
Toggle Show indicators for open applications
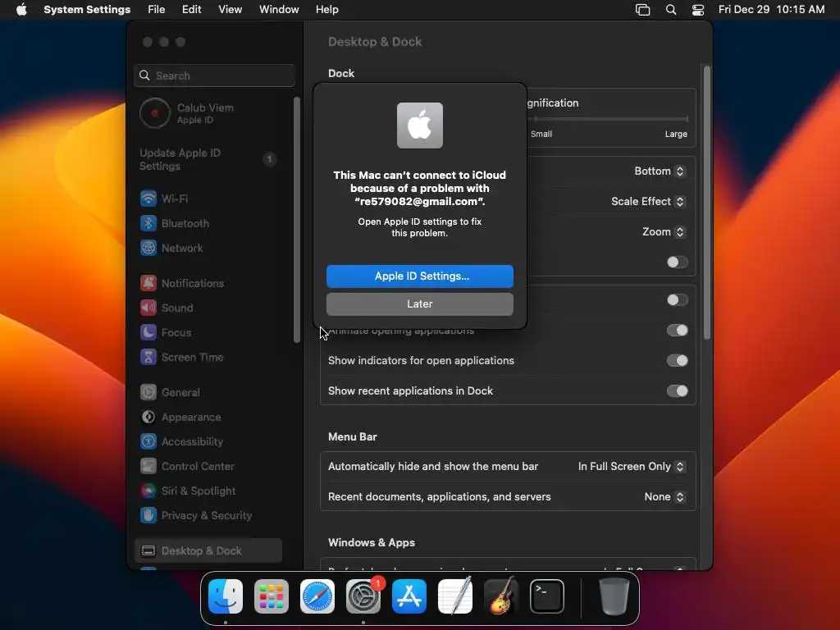[677, 361]
